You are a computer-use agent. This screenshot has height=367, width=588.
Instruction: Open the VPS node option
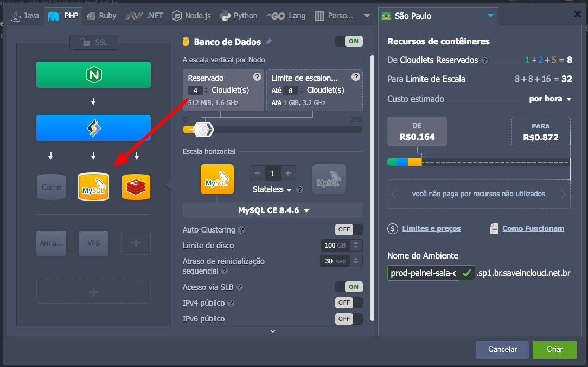click(93, 243)
